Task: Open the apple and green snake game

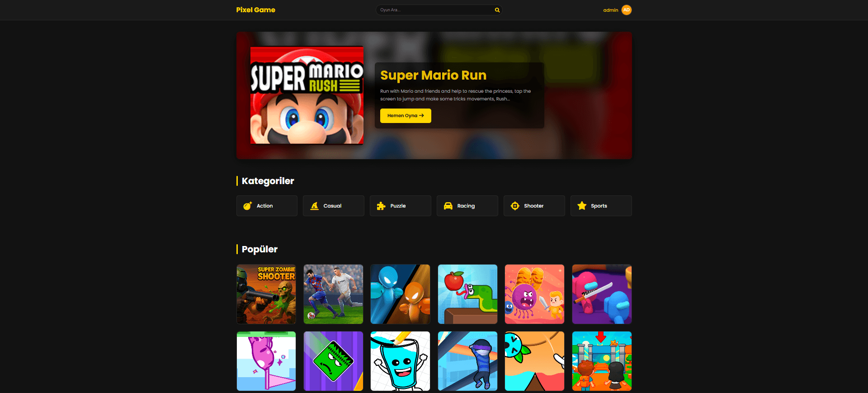Action: click(467, 294)
